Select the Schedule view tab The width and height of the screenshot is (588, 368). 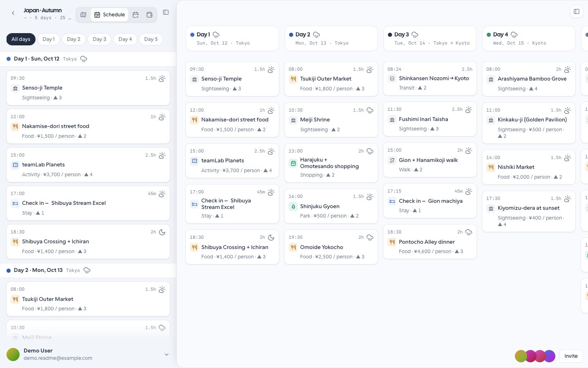[109, 15]
